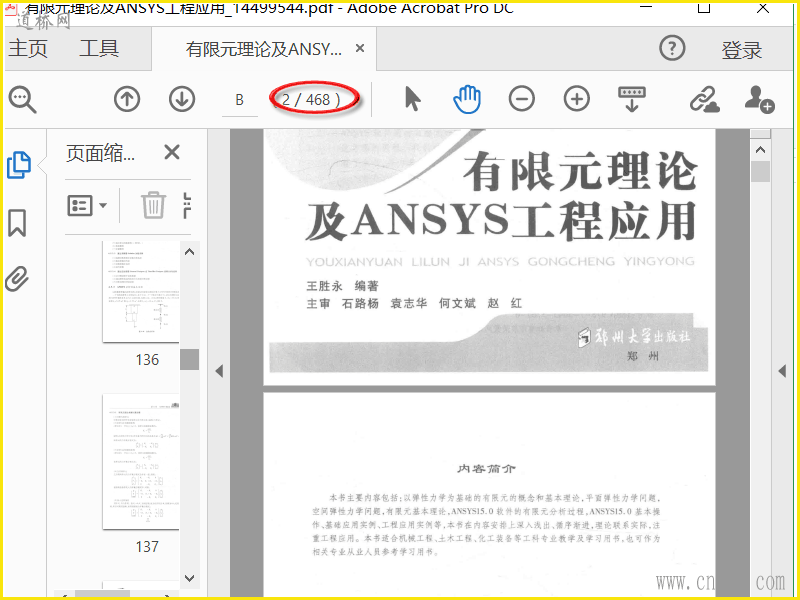Expand the right tools pane arrow

tap(782, 371)
